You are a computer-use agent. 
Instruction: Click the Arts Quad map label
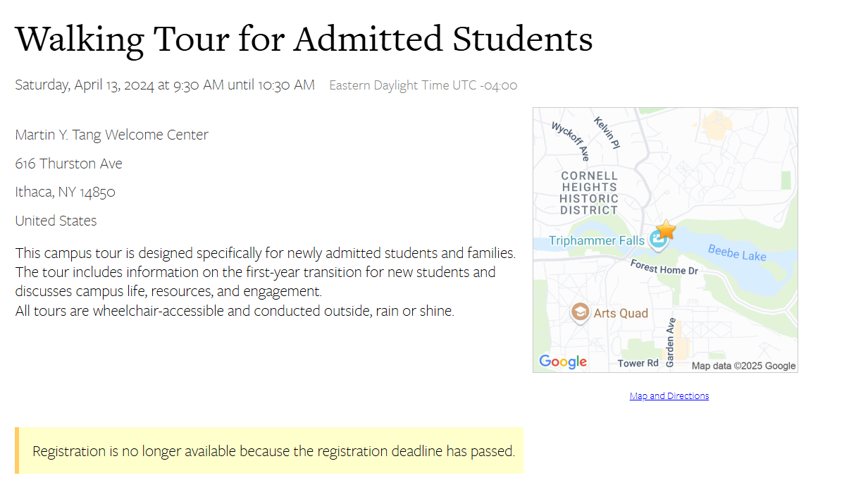[621, 313]
